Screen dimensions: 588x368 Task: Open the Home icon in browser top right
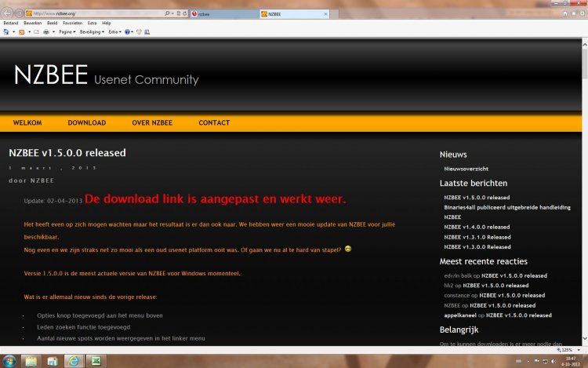(x=565, y=13)
